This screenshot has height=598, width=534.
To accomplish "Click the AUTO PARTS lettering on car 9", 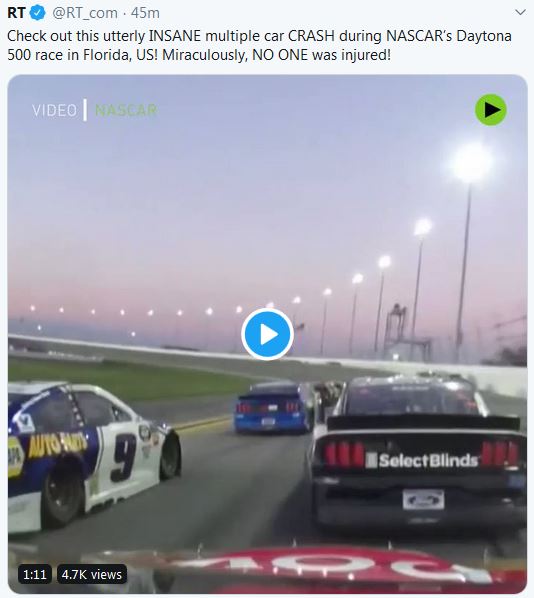I will coord(58,445).
